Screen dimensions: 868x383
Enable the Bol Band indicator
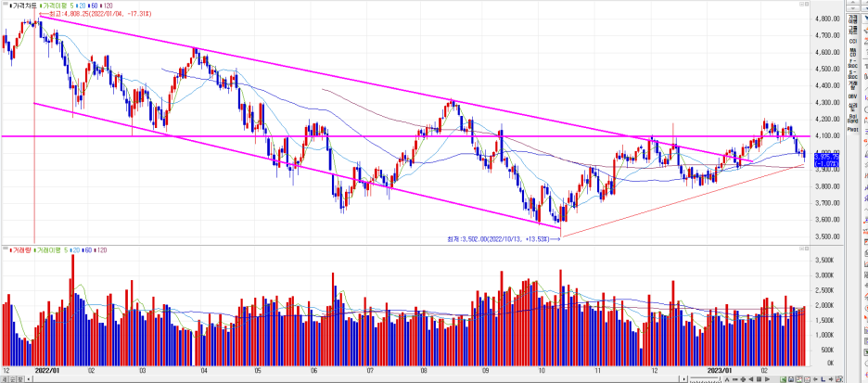(x=852, y=118)
